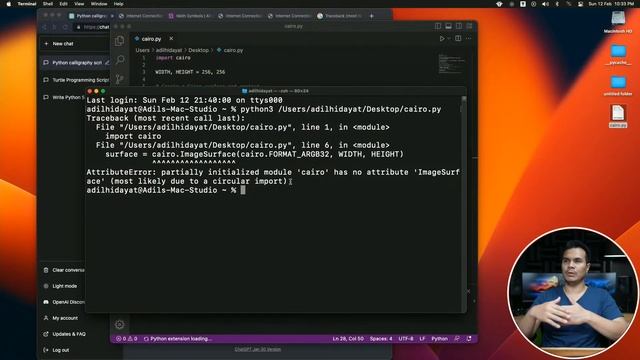Open the Window menu in menu bar
640x360 pixels.
99,4
